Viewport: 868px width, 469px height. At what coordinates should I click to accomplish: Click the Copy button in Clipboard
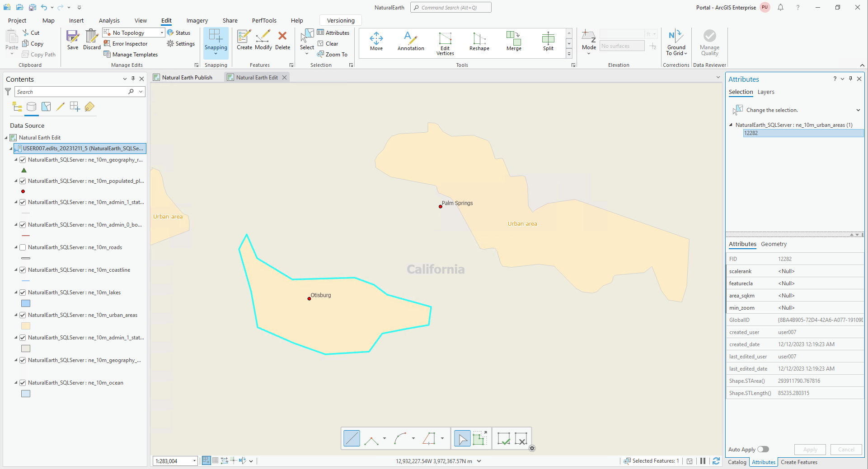pos(33,44)
